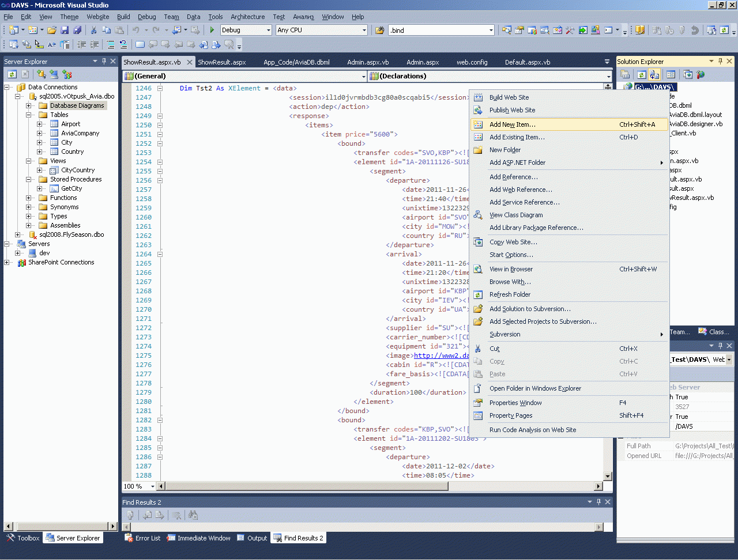Screen dimensions: 738x560
Task: Refresh the Server Explorer panel
Action: [x=12, y=74]
